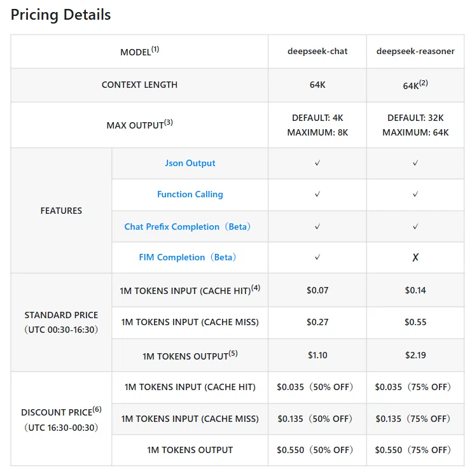Open the Json Output link
Viewport: 472px width, 476px height.
[190, 164]
